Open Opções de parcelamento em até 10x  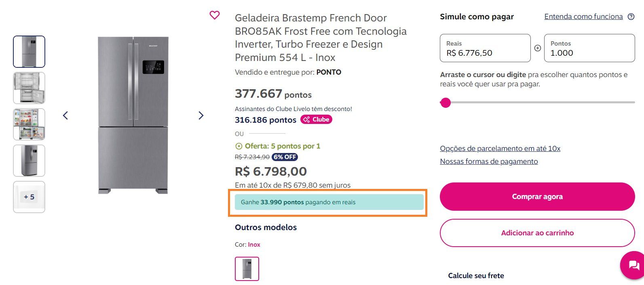(x=500, y=149)
